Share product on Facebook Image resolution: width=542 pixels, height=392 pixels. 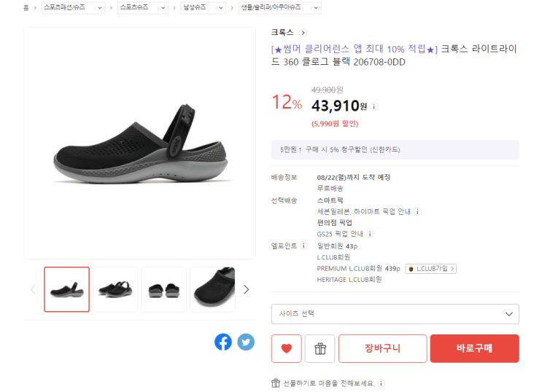223,342
